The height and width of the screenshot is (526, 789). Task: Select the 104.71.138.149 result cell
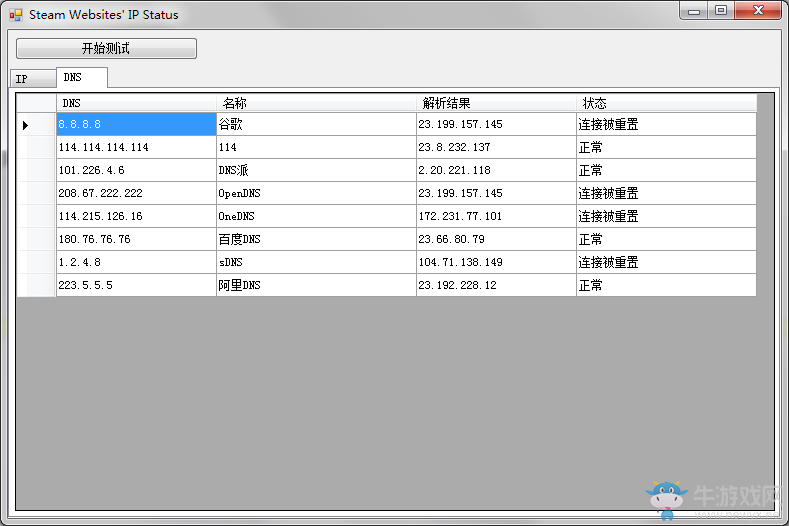pyautogui.click(x=497, y=262)
